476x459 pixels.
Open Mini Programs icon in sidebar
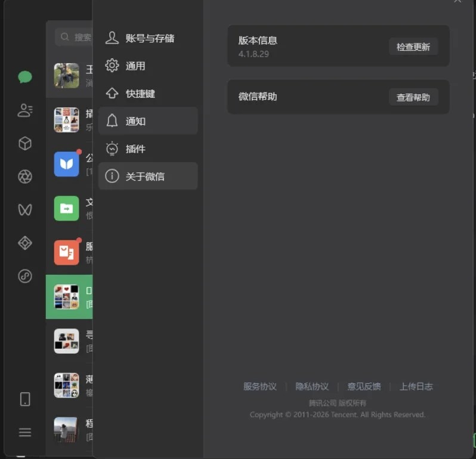25,276
